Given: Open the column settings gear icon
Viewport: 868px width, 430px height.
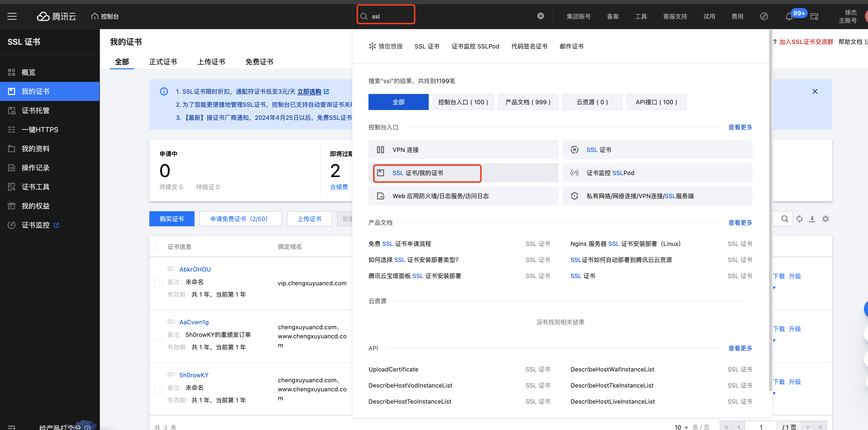Looking at the screenshot, I should click(x=826, y=219).
